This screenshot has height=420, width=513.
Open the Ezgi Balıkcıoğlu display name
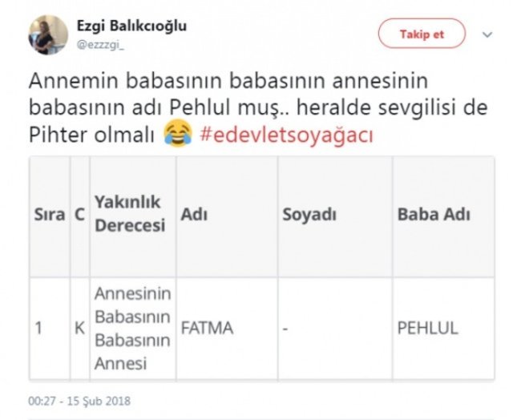pos(131,26)
